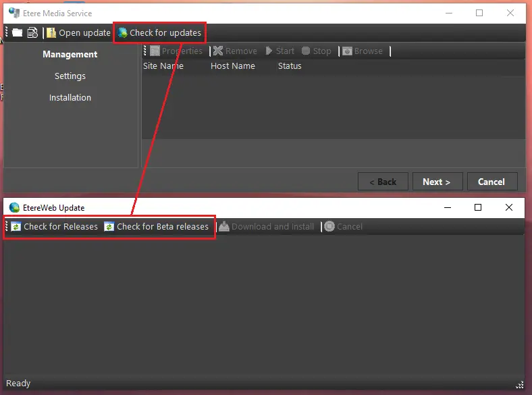Click the Properties toolbar item
Screen dimensions: 532x395
click(176, 51)
